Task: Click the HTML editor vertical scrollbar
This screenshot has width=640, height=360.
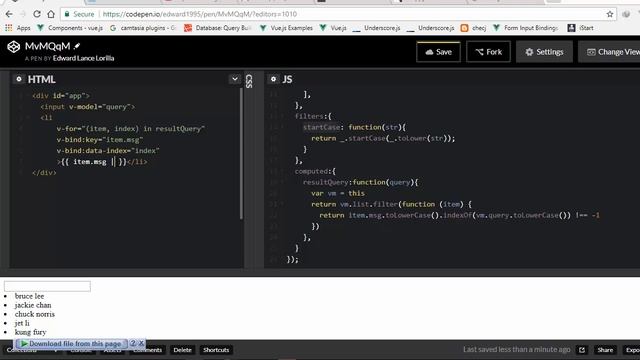Action: click(x=241, y=153)
